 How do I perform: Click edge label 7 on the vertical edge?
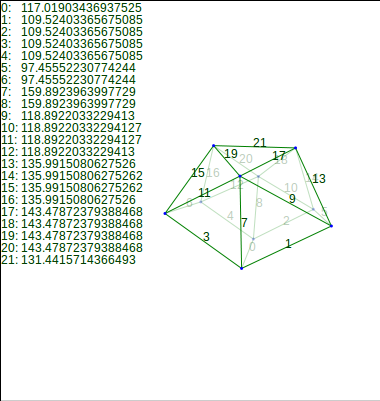[244, 222]
